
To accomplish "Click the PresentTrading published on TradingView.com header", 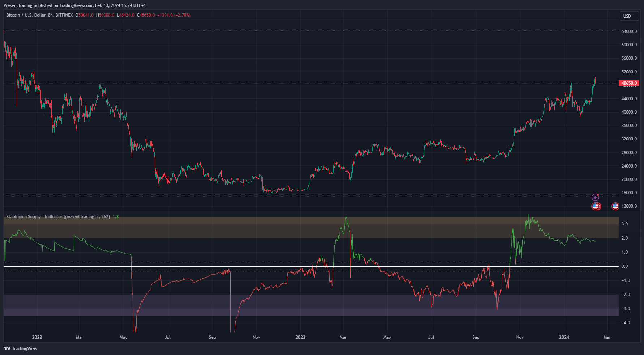I will 74,5.
